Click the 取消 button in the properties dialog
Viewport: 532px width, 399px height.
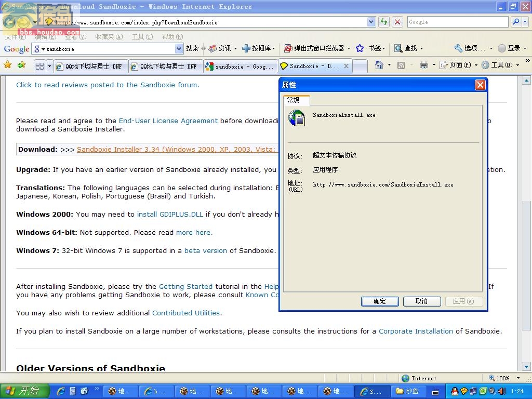coord(422,301)
